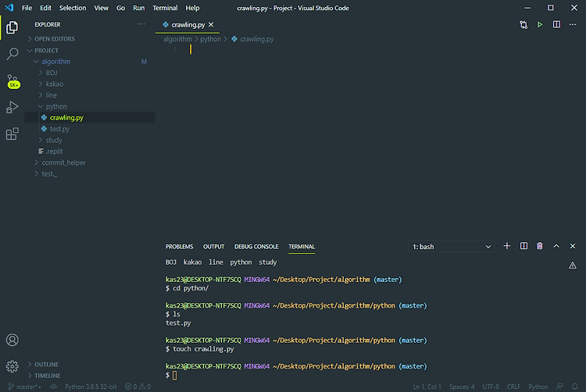Click the terminal warning triangle icon
586x392 pixels.
[573, 265]
